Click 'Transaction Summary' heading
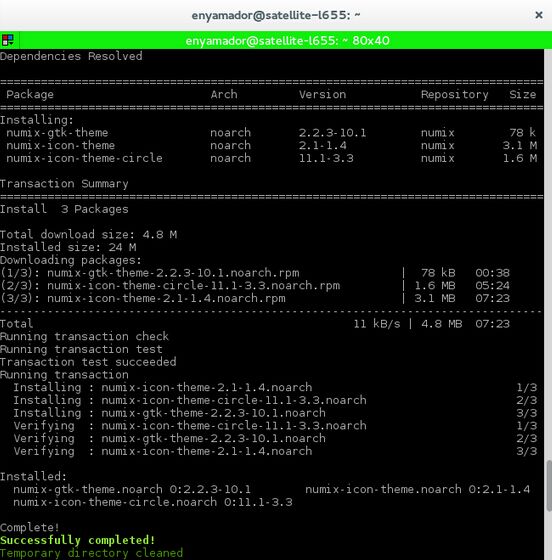This screenshot has height=560, width=552. (x=64, y=184)
